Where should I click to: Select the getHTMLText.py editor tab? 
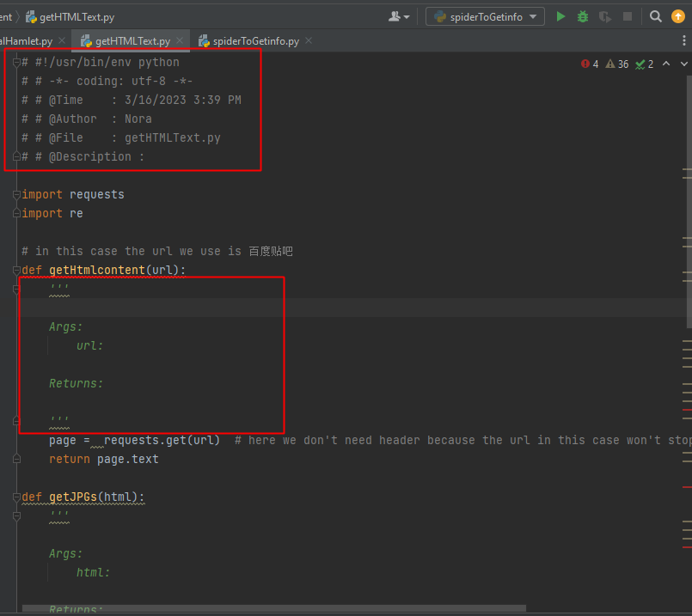[x=127, y=40]
